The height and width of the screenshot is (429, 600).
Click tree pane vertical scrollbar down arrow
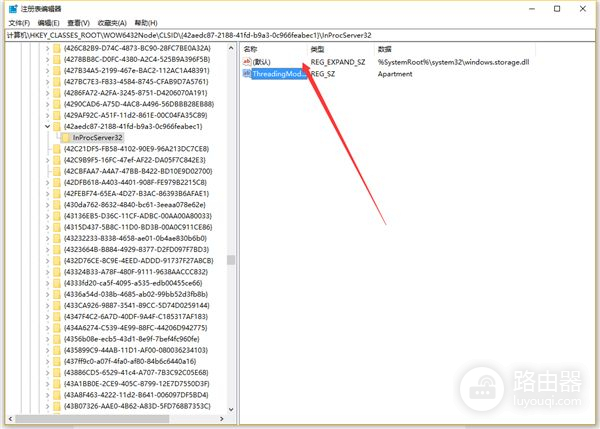(x=231, y=409)
